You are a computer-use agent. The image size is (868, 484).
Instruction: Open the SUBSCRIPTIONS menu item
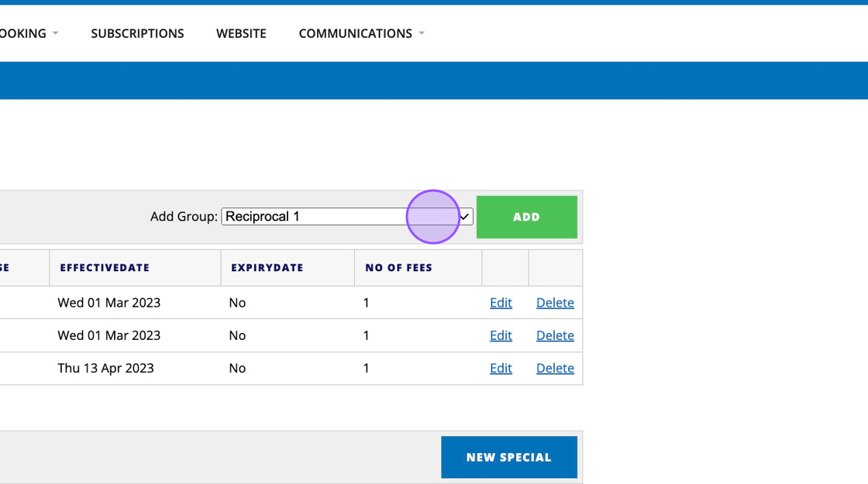click(137, 33)
